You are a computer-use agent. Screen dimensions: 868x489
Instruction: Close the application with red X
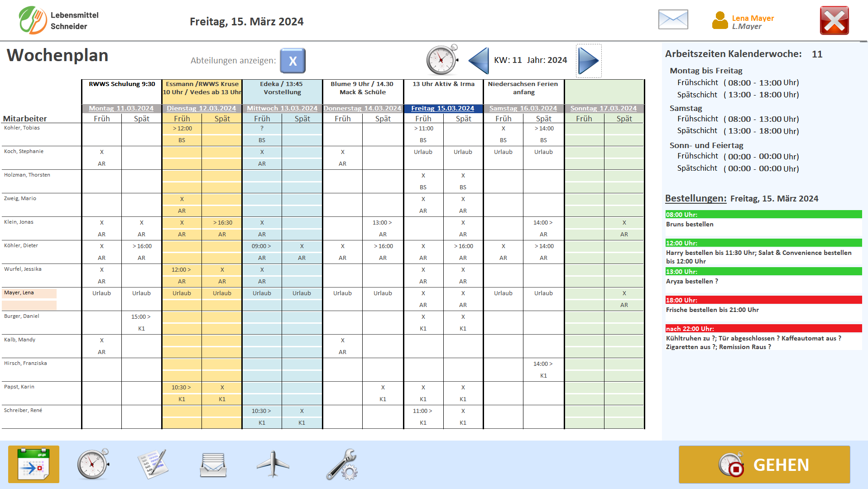834,21
